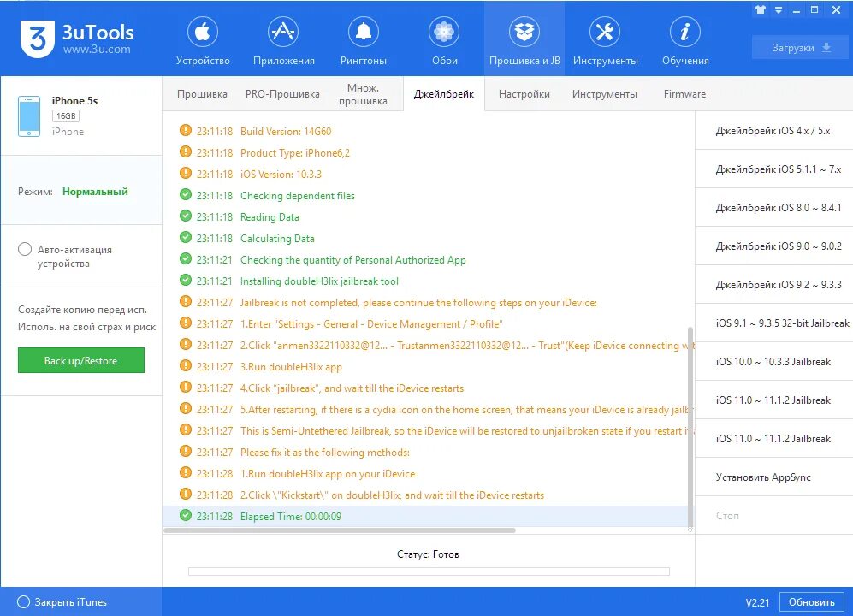The height and width of the screenshot is (616, 853).
Task: Click the green check icon beside Reading Data
Action: click(186, 216)
